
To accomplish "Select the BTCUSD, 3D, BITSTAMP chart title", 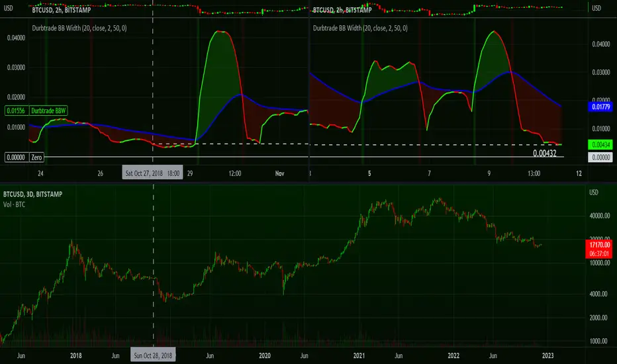I will (32, 195).
